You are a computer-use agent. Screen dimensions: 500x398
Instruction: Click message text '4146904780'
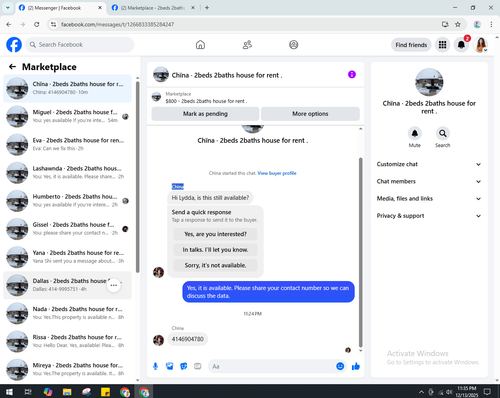(x=188, y=339)
